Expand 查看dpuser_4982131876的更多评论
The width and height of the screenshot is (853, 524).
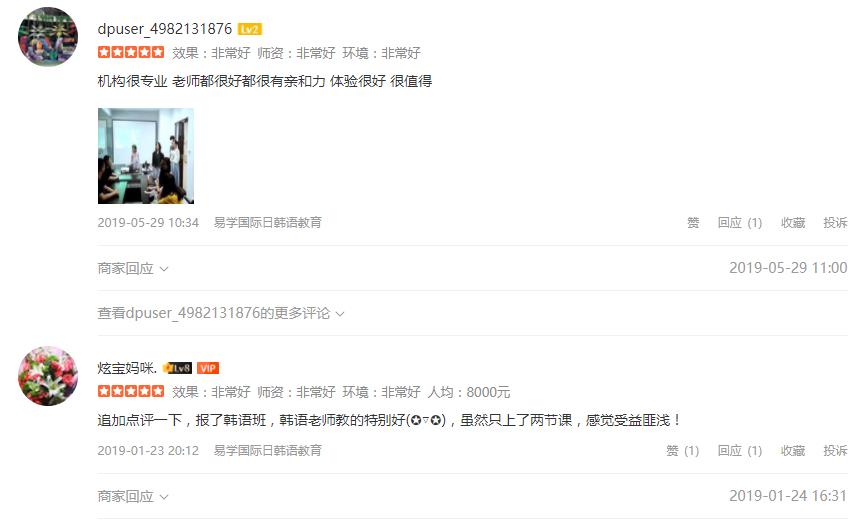click(221, 313)
